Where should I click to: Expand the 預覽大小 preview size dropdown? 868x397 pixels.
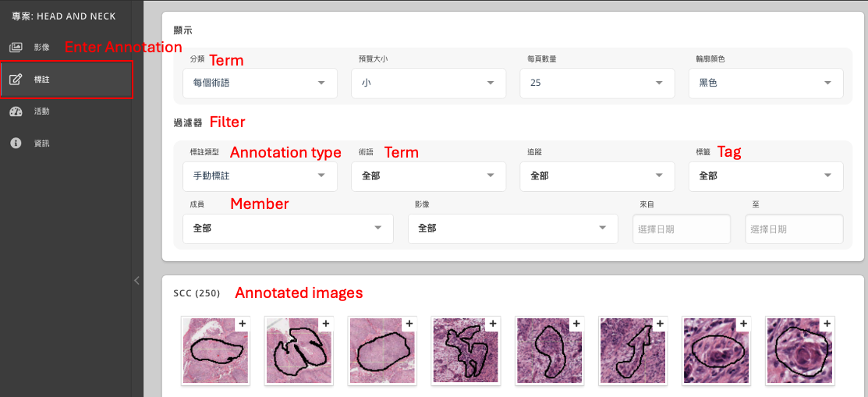click(x=427, y=83)
